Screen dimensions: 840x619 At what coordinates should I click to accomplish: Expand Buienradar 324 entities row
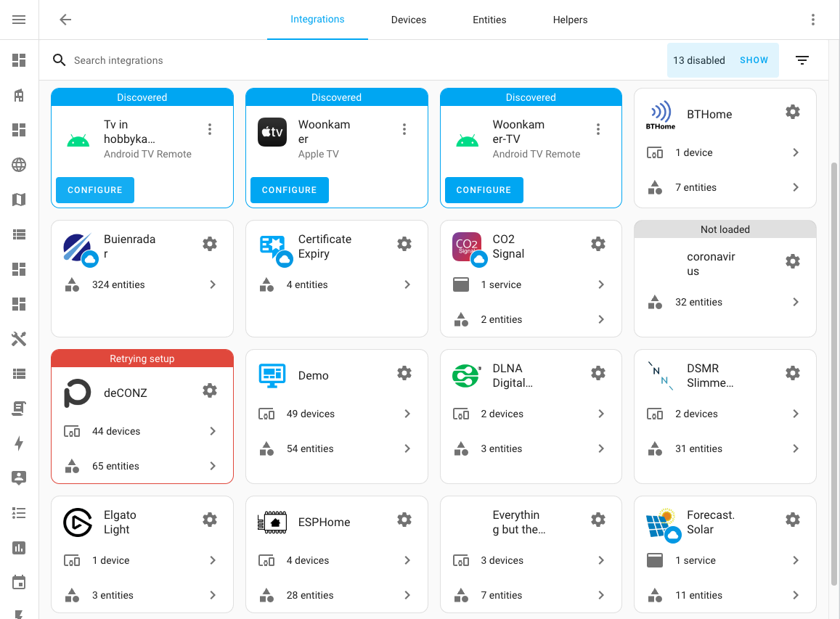pos(142,285)
